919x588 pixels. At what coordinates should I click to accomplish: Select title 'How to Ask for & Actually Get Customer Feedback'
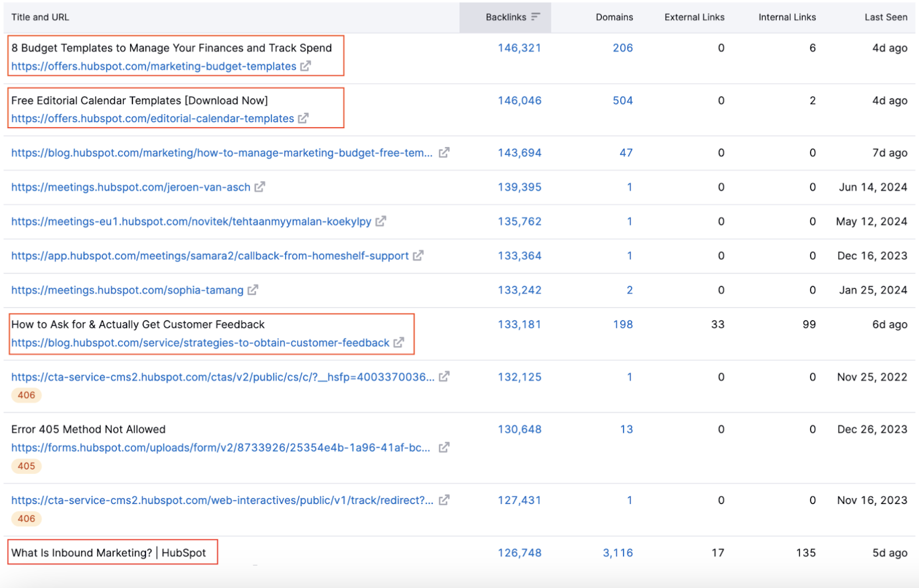(x=138, y=325)
